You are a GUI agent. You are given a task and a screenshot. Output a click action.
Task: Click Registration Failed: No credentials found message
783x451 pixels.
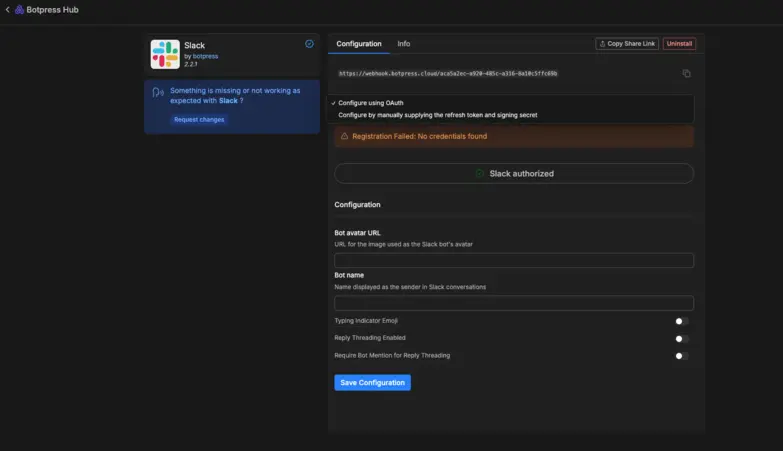click(x=419, y=136)
